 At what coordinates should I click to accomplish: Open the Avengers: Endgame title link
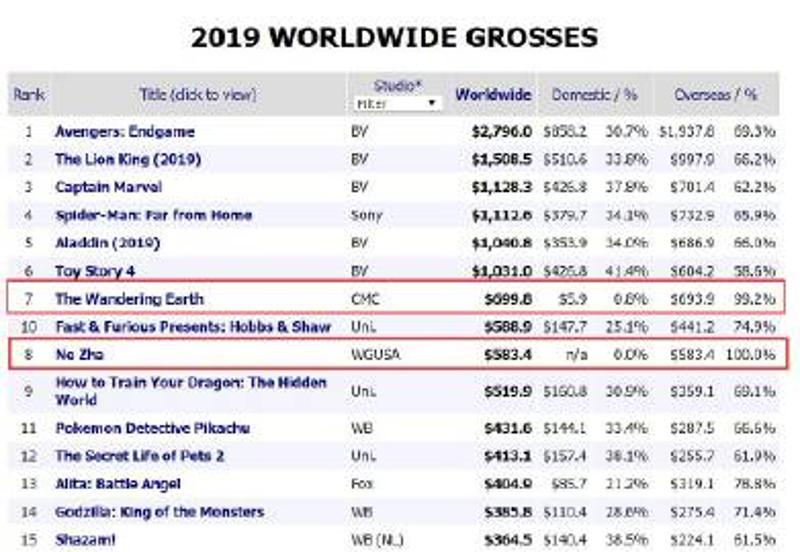click(x=125, y=131)
